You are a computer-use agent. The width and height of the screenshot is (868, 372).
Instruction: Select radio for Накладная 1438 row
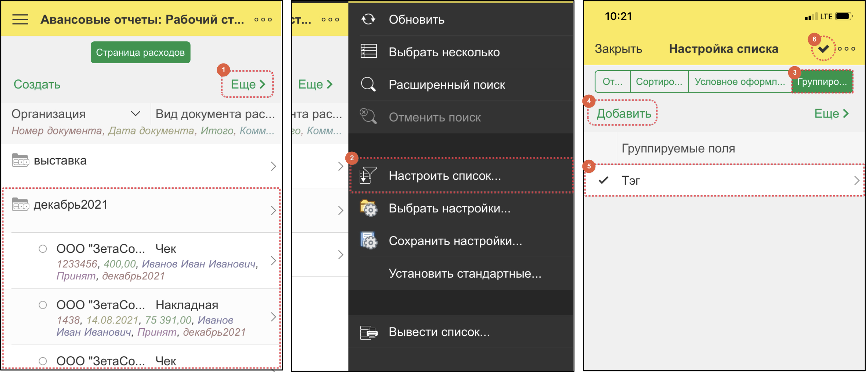[43, 305]
